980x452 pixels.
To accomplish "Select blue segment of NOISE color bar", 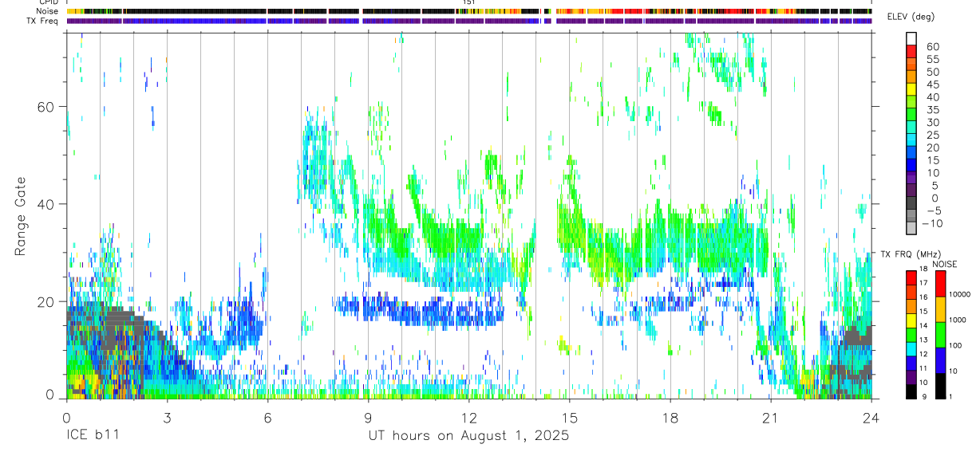I will point(941,360).
